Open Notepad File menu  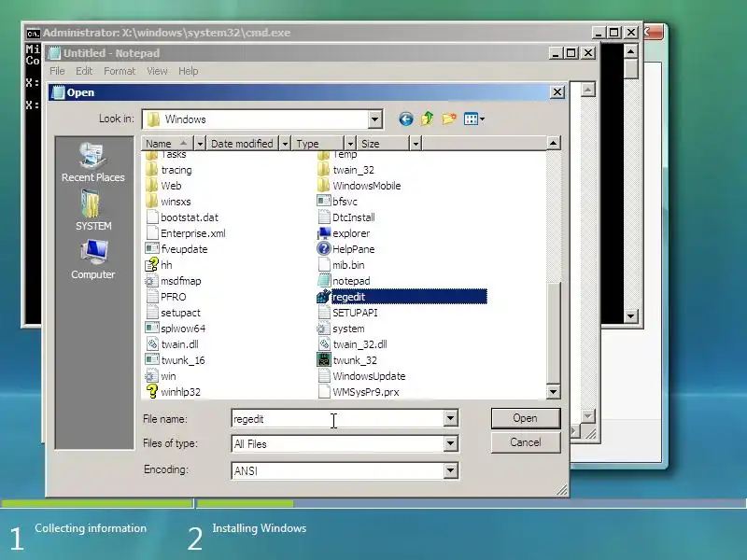(57, 71)
